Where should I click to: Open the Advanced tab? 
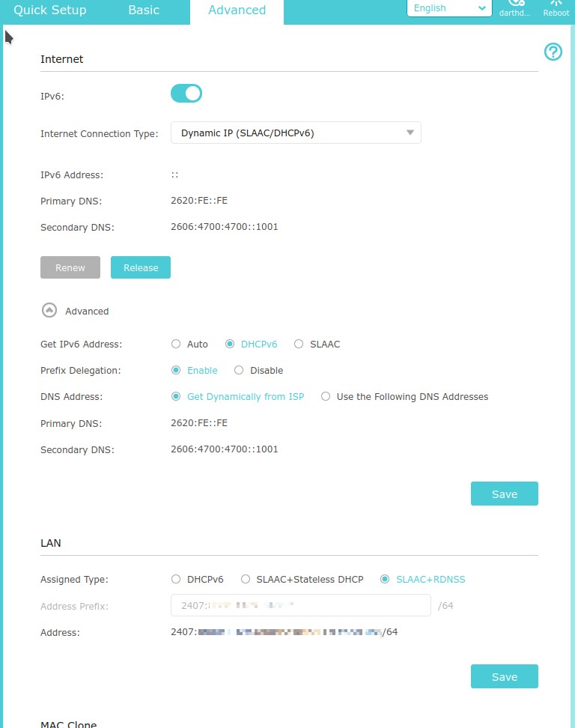[x=237, y=10]
